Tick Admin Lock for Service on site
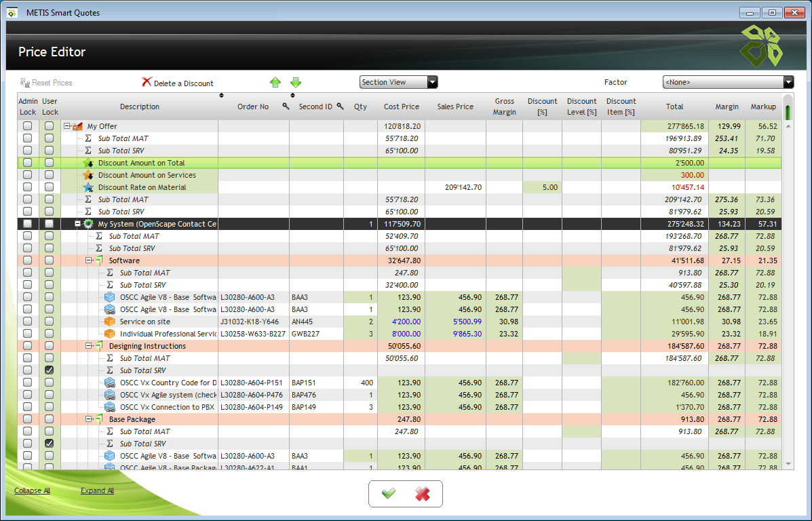The width and height of the screenshot is (812, 521). [27, 322]
